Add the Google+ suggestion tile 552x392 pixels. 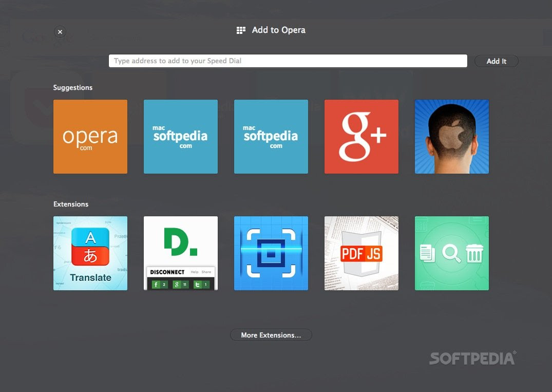click(x=361, y=137)
